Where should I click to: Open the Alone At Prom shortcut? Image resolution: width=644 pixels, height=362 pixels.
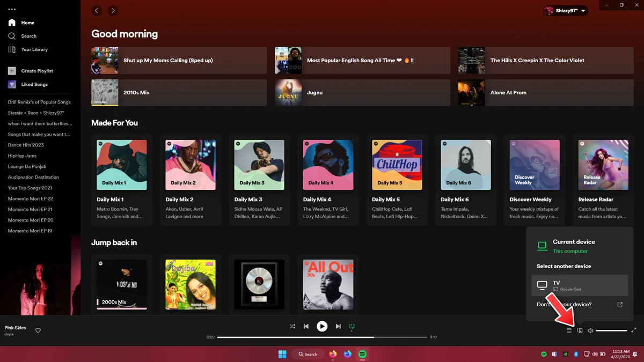tap(546, 92)
